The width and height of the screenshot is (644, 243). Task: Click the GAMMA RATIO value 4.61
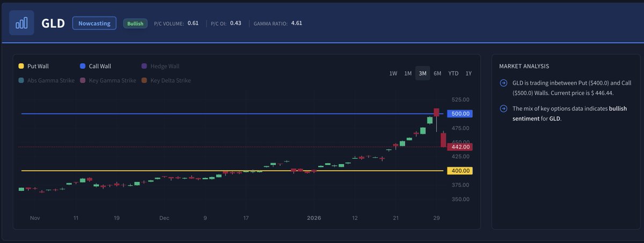(296, 23)
